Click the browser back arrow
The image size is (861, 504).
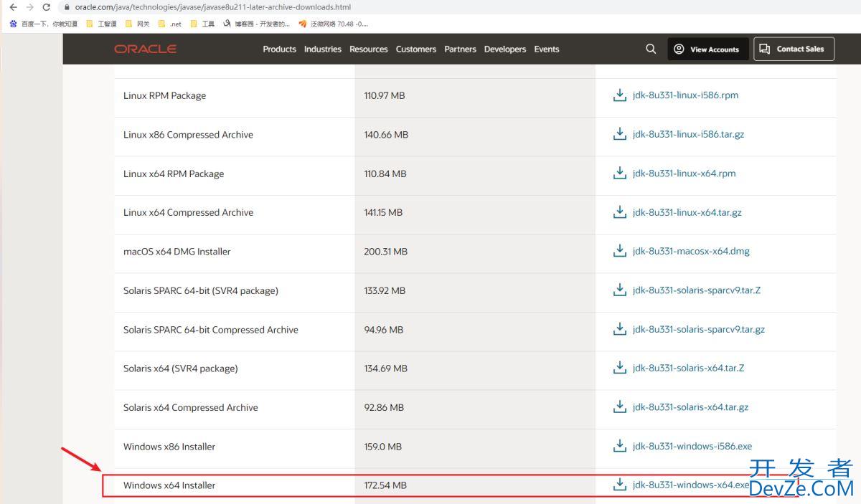(x=12, y=7)
